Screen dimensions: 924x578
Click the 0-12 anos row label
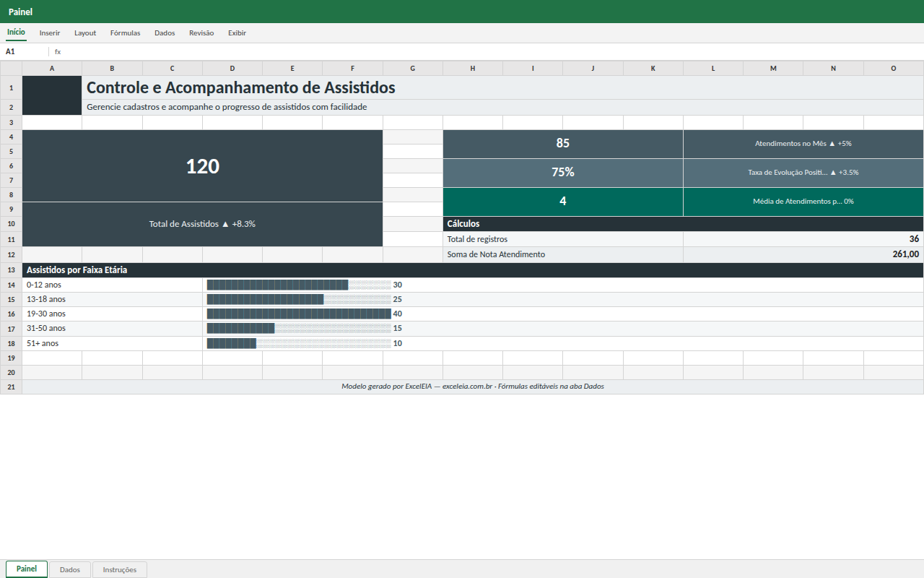(x=113, y=285)
